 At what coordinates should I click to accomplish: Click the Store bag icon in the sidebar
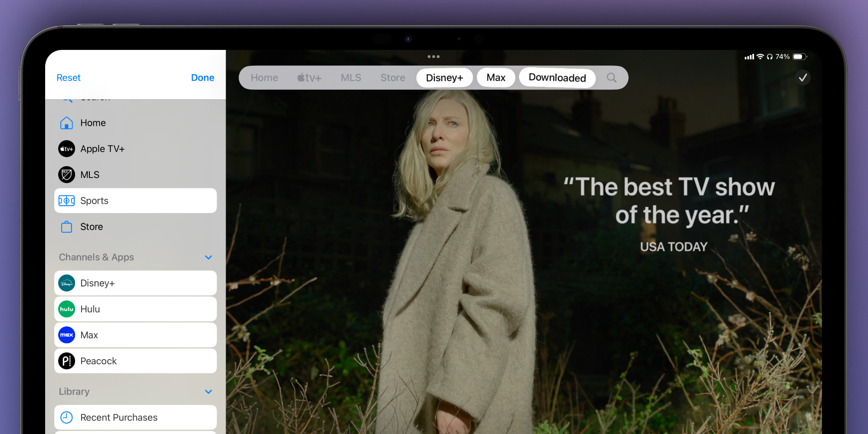66,227
